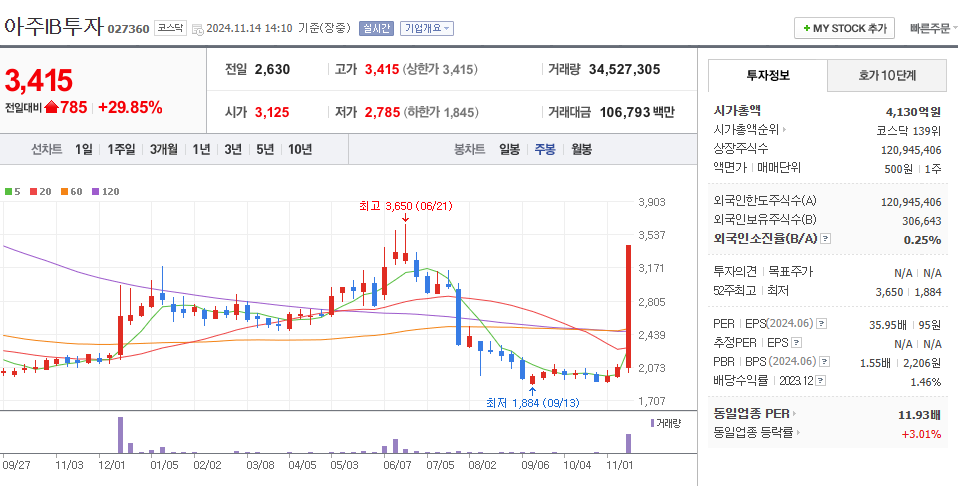
Task: Click help icon next to 외국인소진율(B/A)
Action: coord(826,239)
